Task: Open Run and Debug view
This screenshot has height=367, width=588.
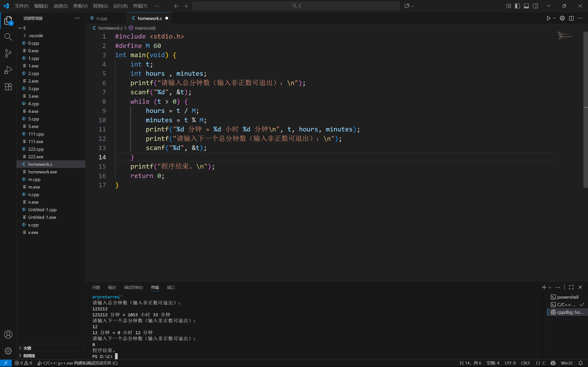Action: 8,70
